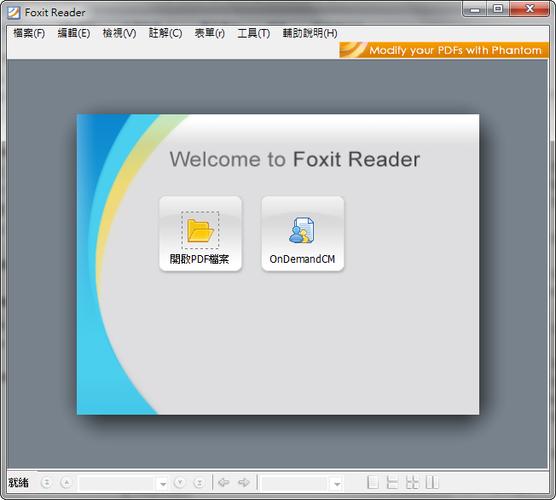Image resolution: width=556 pixels, height=500 pixels.
Task: Click the previous view left arrow
Action: (x=224, y=482)
